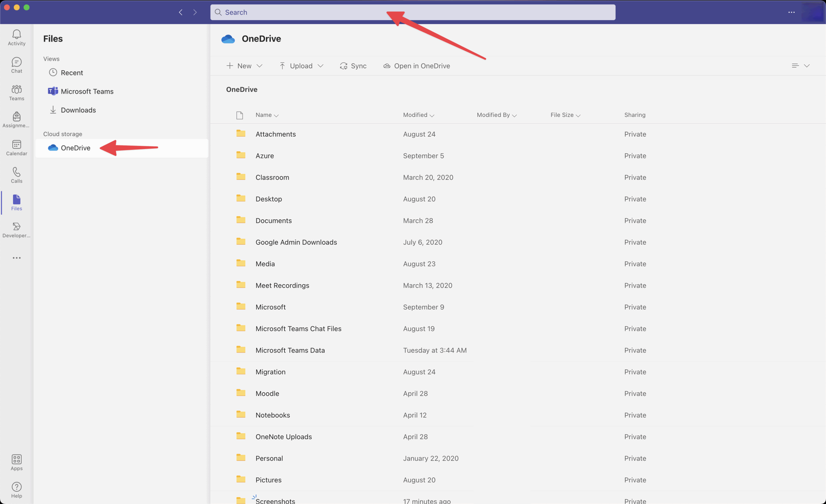Click the Help question mark icon
826x504 pixels.
tap(16, 490)
